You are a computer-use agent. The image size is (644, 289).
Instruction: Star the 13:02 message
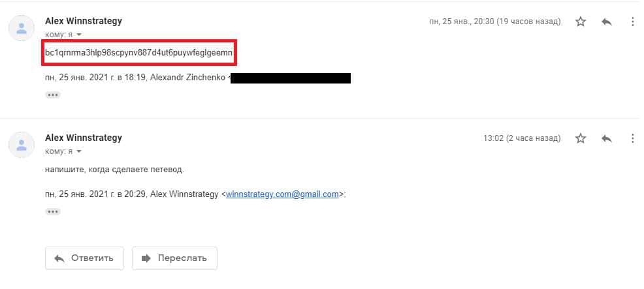pyautogui.click(x=581, y=138)
